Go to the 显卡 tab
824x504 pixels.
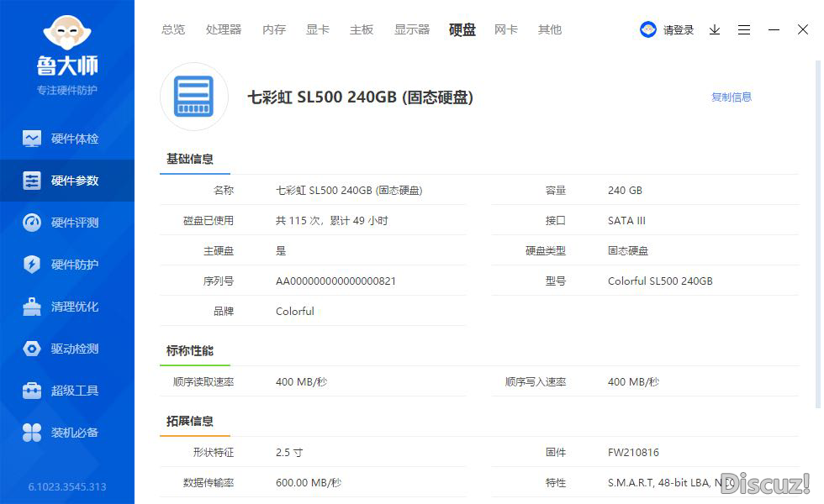[x=318, y=29]
